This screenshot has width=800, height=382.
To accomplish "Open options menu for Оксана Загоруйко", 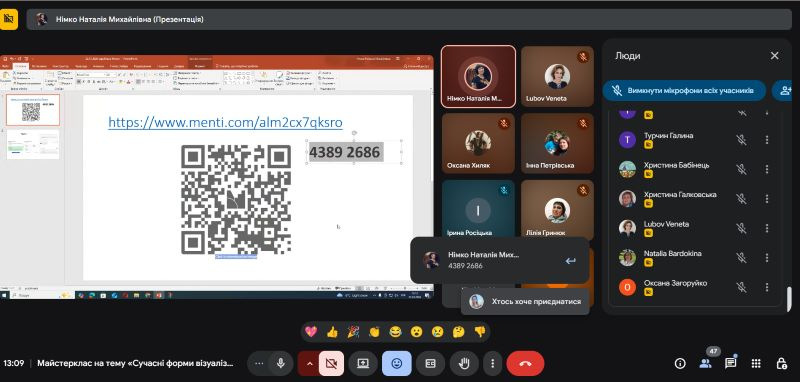I will pyautogui.click(x=767, y=288).
